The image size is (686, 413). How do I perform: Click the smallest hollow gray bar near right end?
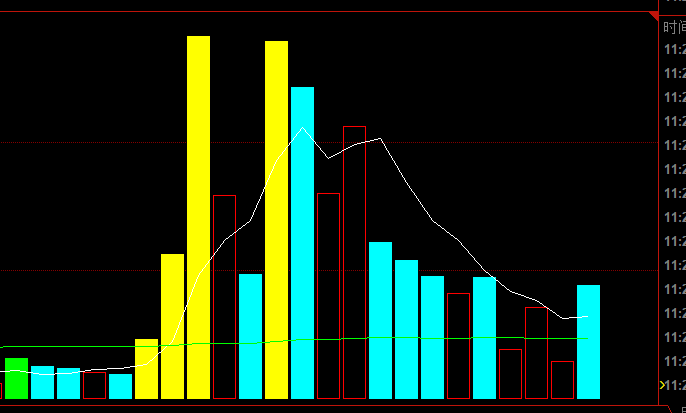[563, 379]
